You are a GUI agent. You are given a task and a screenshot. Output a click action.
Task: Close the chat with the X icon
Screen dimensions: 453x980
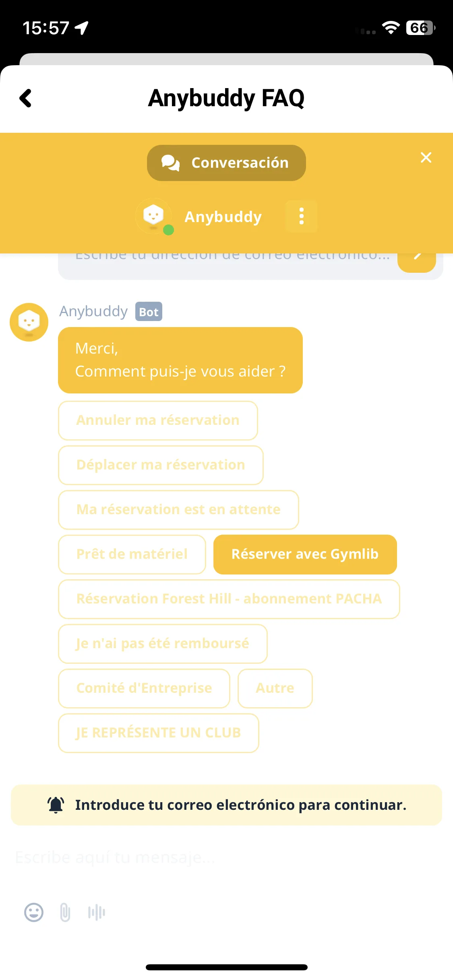point(426,157)
